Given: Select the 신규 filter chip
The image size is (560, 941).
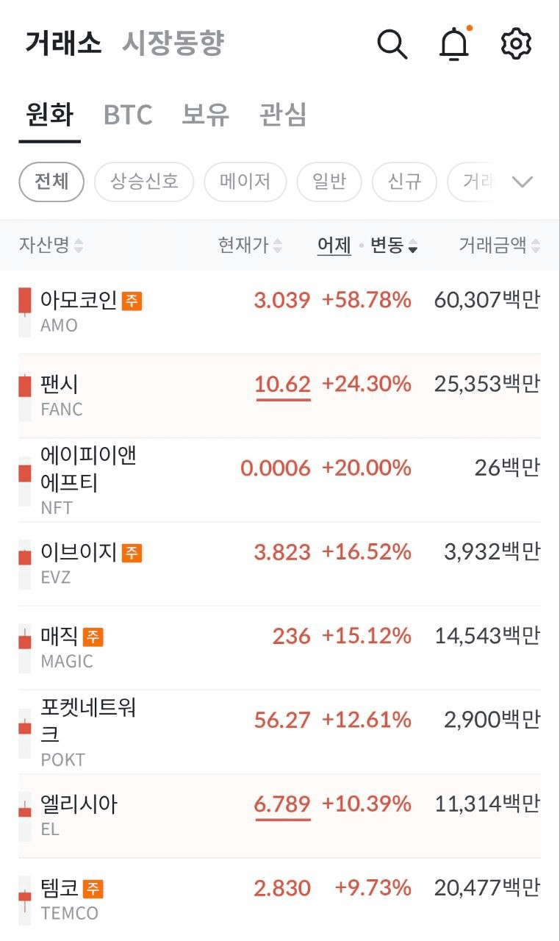Looking at the screenshot, I should 404,182.
